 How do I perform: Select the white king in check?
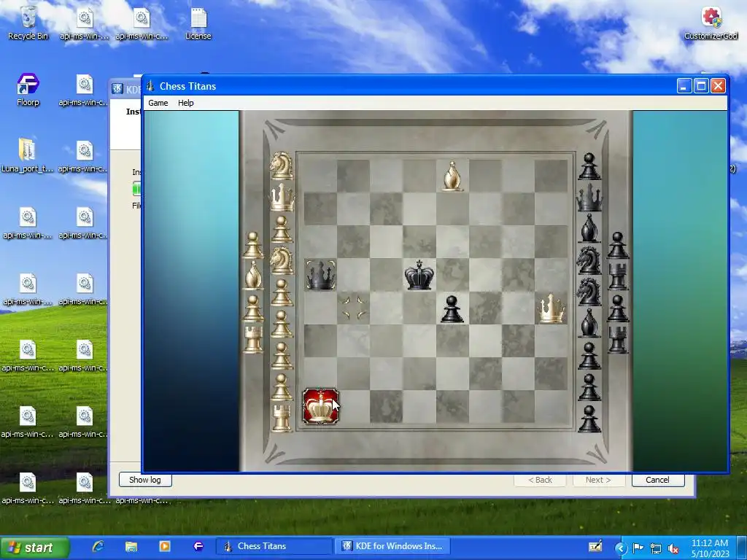321,406
